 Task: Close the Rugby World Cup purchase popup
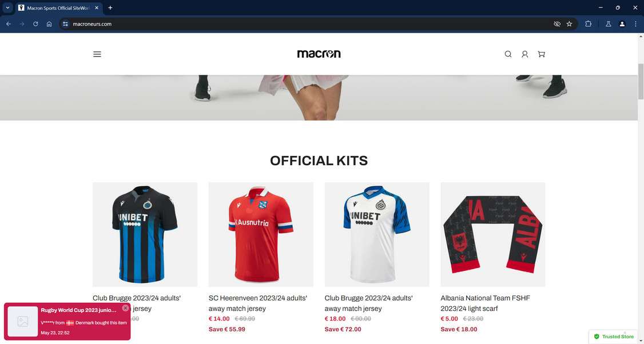pyautogui.click(x=125, y=308)
